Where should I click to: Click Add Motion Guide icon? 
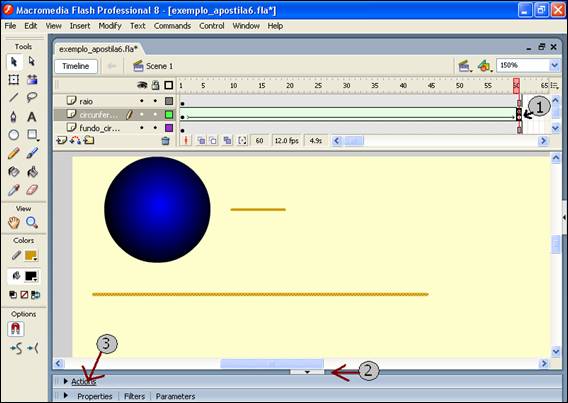[75, 140]
